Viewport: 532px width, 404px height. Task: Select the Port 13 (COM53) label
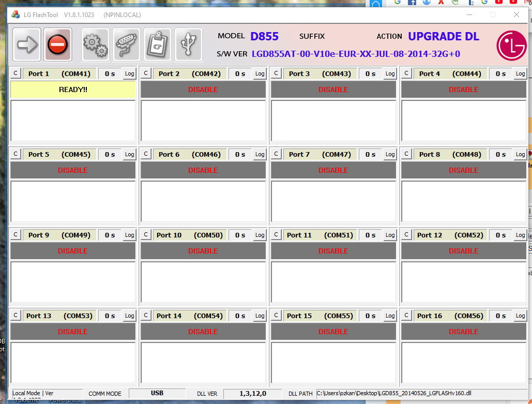[x=59, y=316]
